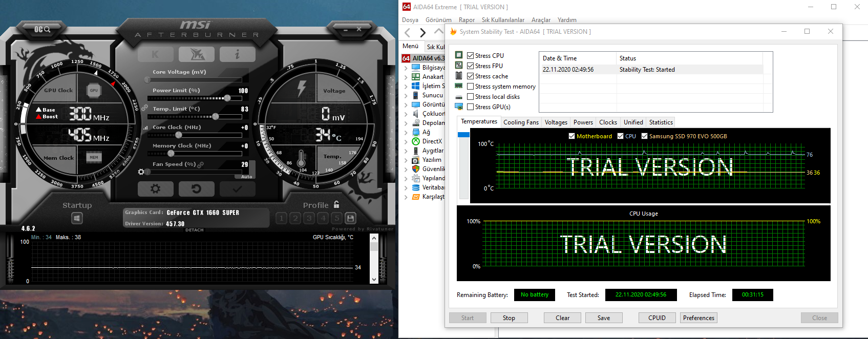Image resolution: width=868 pixels, height=339 pixels.
Task: Uncheck the Stress CPU checkbox
Action: click(470, 56)
